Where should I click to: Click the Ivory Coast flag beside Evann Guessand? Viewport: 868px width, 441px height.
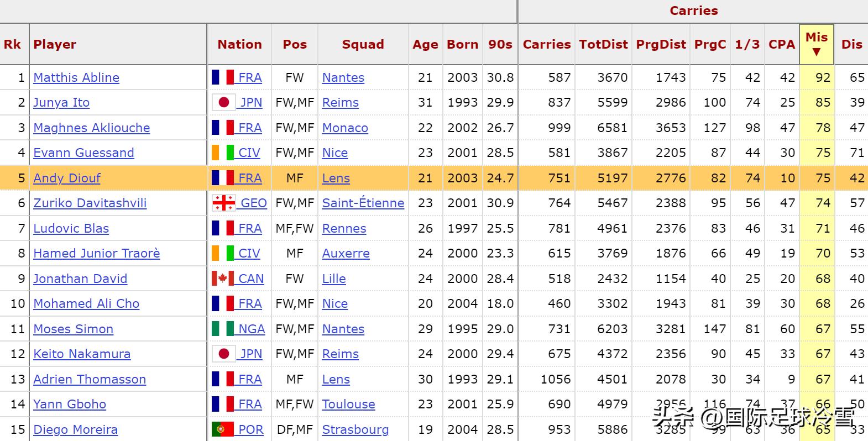[223, 153]
